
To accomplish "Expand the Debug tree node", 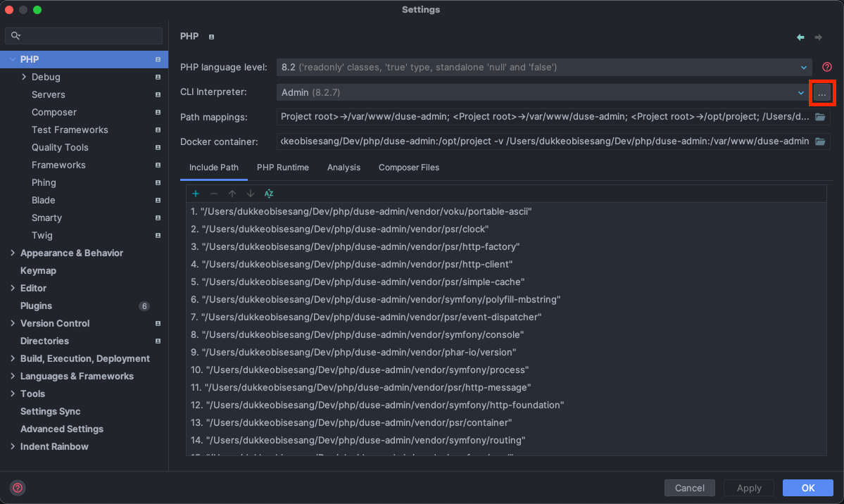I will coord(24,77).
